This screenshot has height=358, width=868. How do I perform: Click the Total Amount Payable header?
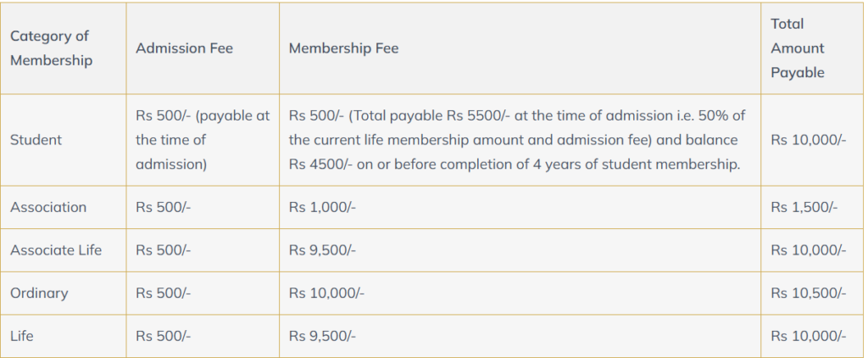(798, 48)
